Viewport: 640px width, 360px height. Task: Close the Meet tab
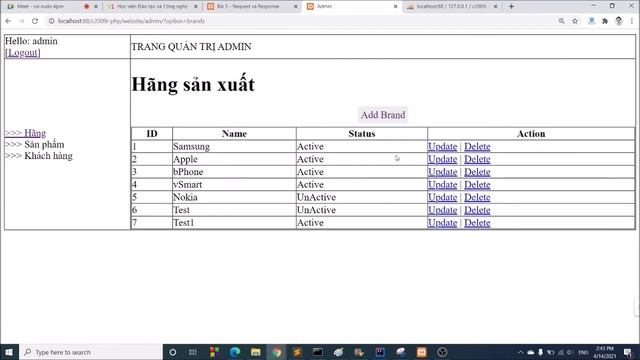(x=96, y=7)
